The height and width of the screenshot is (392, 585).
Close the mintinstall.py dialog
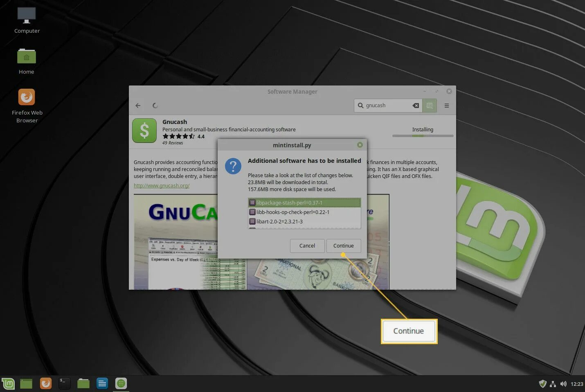coord(360,145)
